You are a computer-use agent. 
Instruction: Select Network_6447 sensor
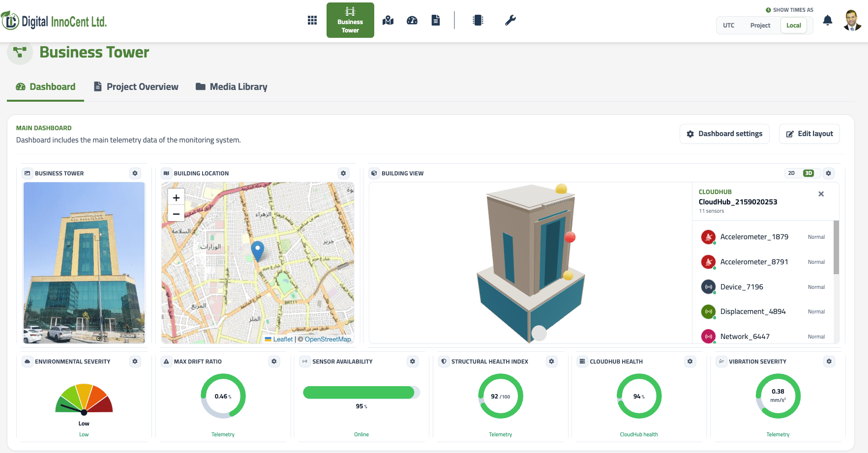[x=763, y=337]
